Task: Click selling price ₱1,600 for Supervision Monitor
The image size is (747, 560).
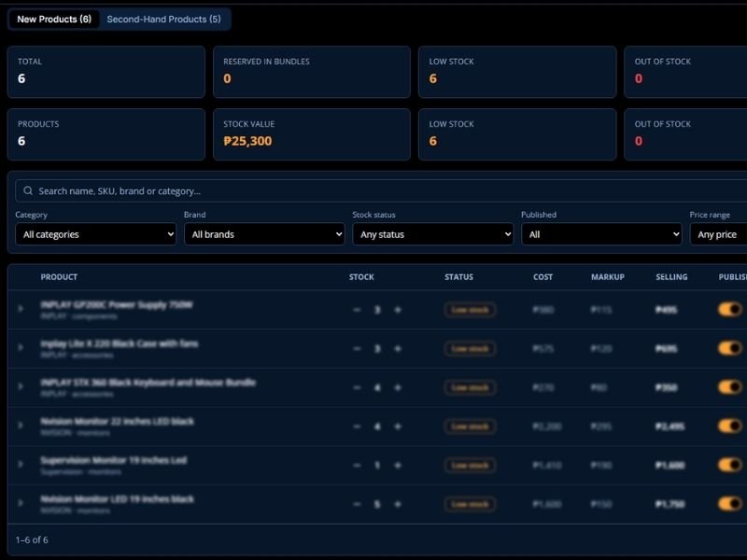Action: (669, 465)
